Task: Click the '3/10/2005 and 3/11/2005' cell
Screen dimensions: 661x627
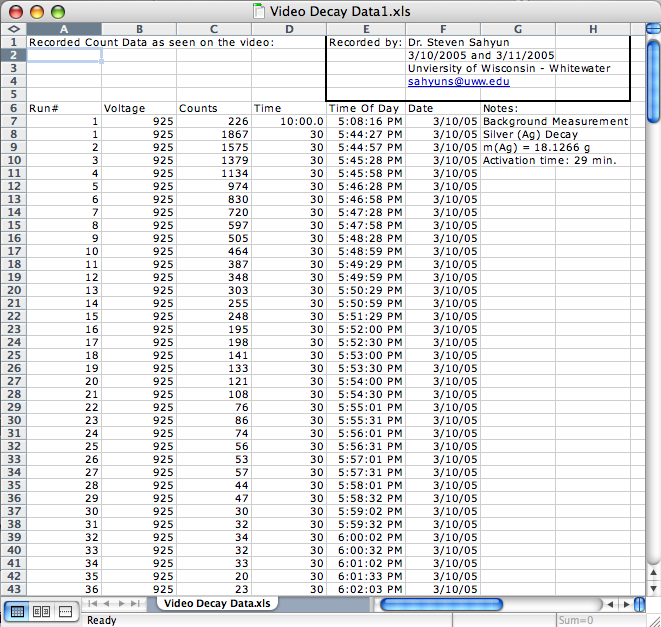Action: click(x=481, y=55)
